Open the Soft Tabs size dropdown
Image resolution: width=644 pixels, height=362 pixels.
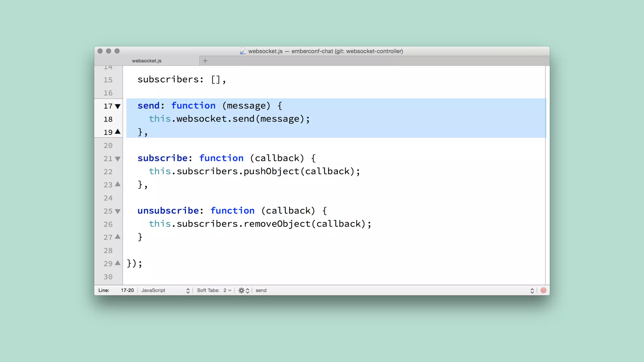click(x=227, y=290)
